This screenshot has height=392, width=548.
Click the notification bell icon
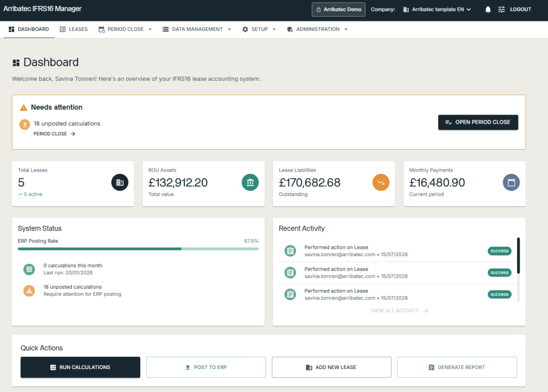point(488,10)
